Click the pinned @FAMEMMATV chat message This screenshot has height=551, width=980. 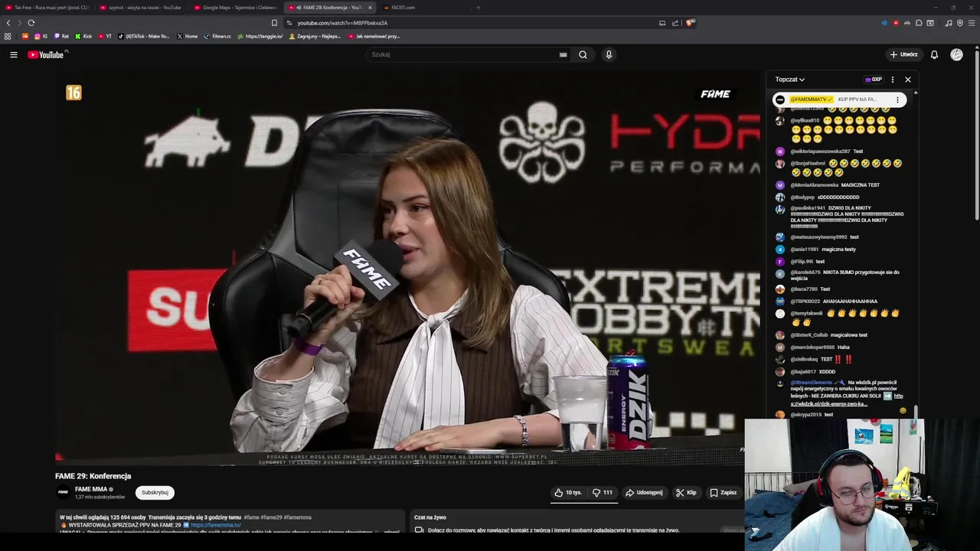(x=840, y=99)
